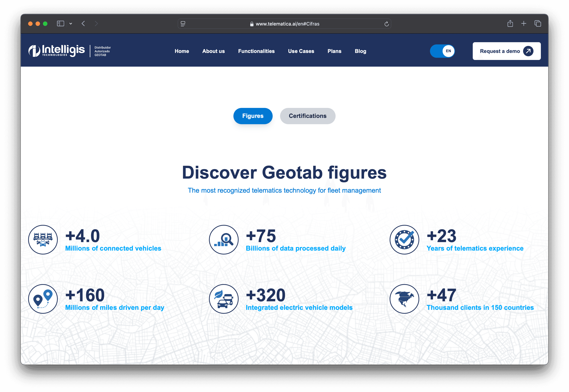Open Use Cases in navigation
The width and height of the screenshot is (569, 392).
pyautogui.click(x=301, y=51)
